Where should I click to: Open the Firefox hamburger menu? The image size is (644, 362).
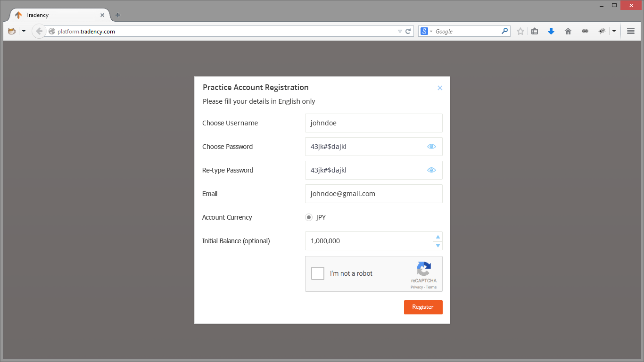coord(631,32)
